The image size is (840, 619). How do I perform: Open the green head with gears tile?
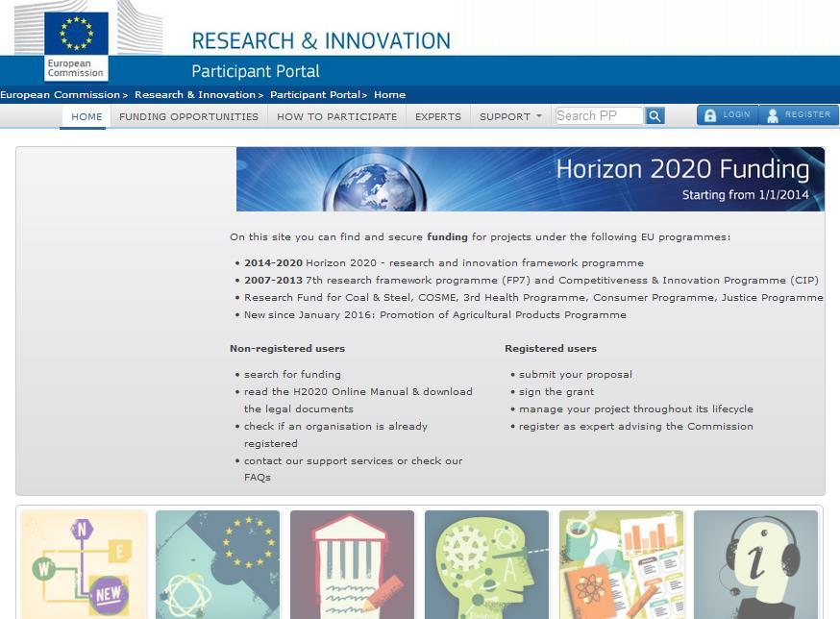pyautogui.click(x=486, y=564)
